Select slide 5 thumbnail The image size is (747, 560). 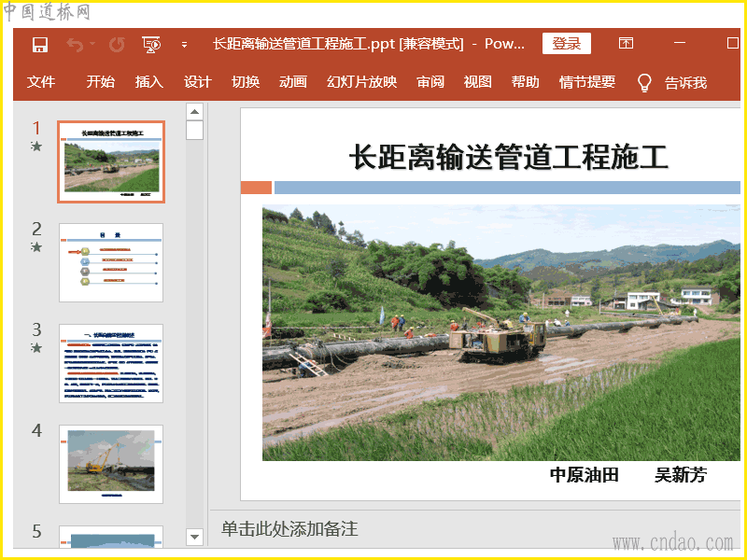click(111, 537)
